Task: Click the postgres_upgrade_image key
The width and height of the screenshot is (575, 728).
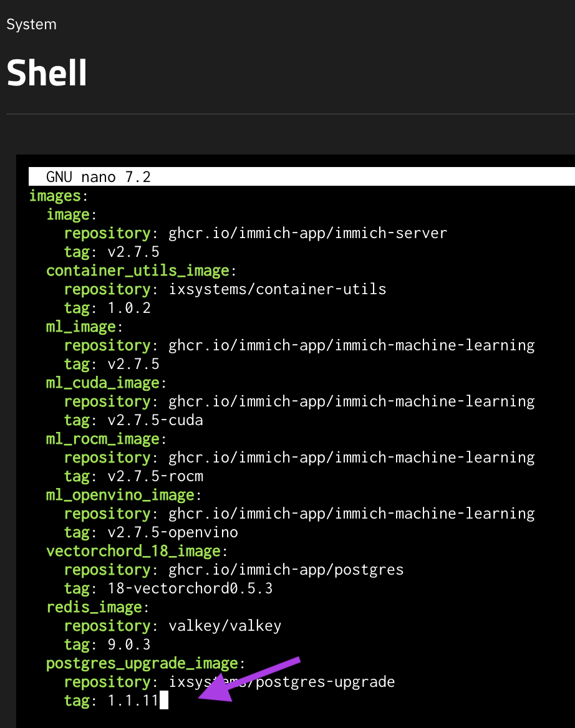Action: tap(142, 663)
